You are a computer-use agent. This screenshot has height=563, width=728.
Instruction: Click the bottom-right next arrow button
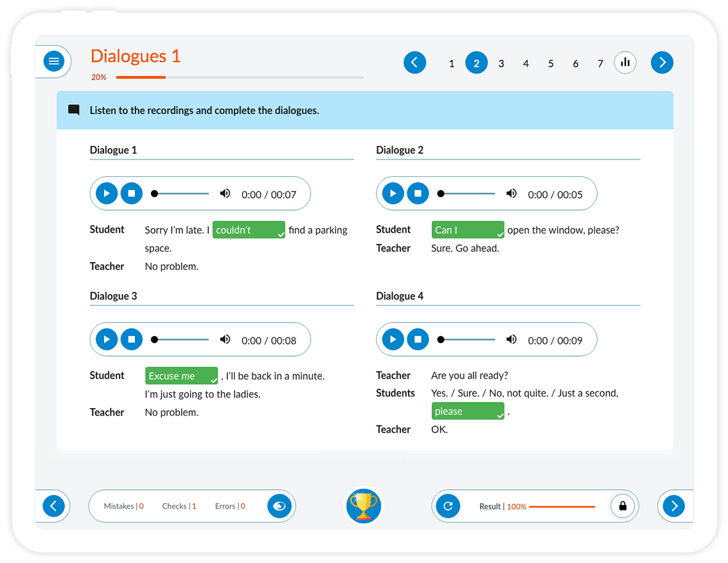673,506
